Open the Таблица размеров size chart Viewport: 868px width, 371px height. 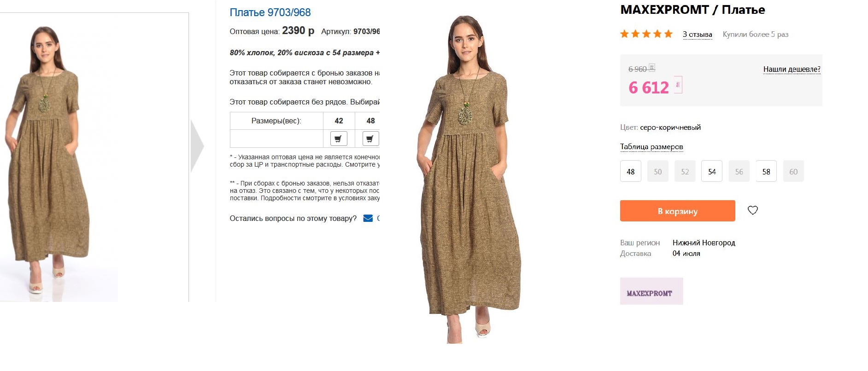(x=651, y=147)
